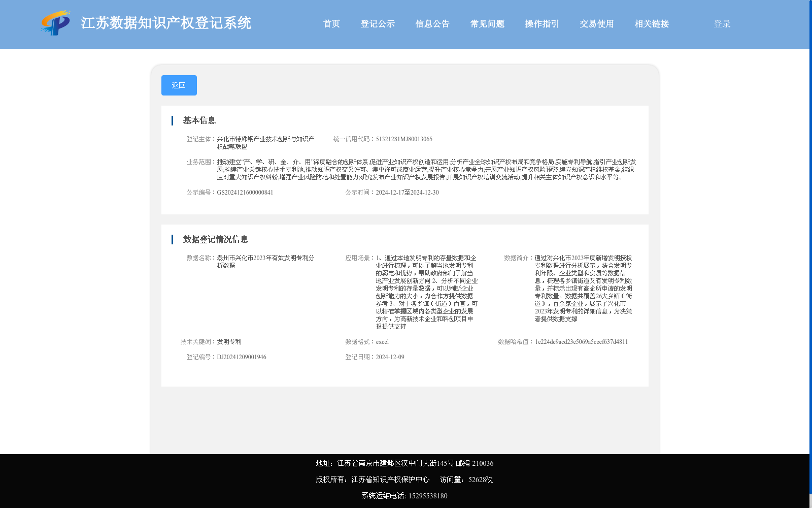Open the 常见问题 menu item
812x508 pixels.
[x=487, y=24]
